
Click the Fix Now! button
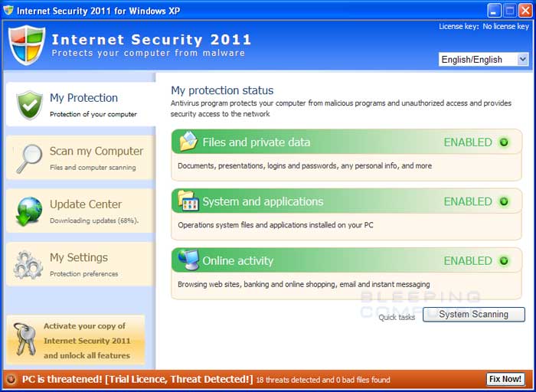tap(505, 379)
